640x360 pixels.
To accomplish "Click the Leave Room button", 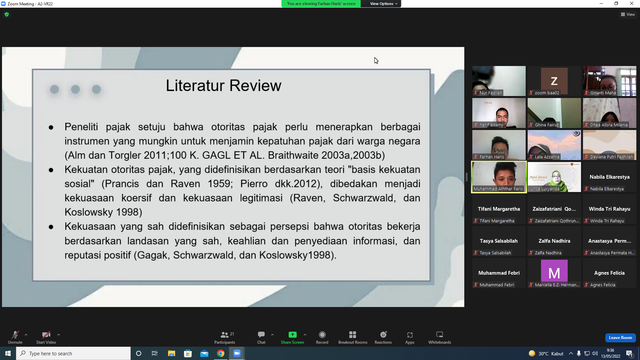I will tap(620, 338).
